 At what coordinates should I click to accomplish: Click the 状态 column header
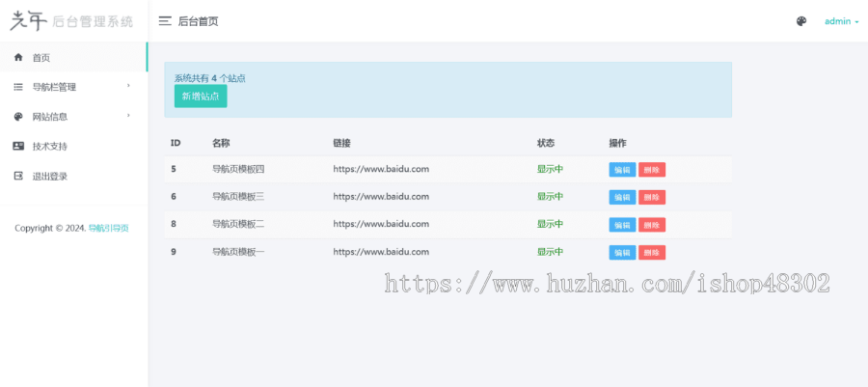[546, 143]
